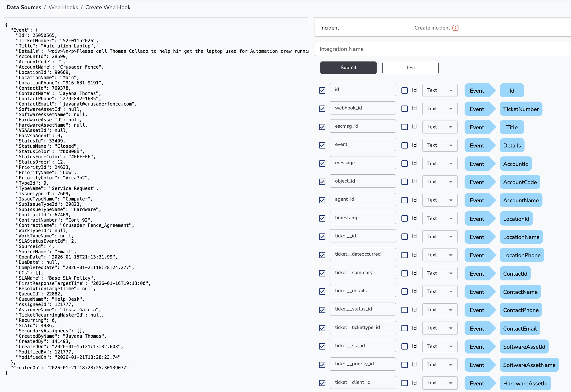Click the Test button

tap(410, 68)
